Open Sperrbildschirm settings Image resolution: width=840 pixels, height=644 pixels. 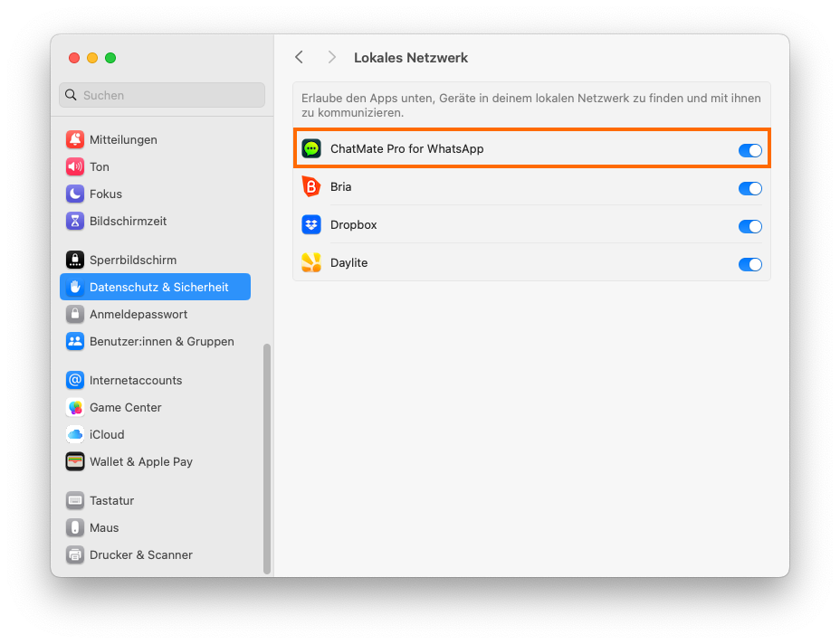156,260
